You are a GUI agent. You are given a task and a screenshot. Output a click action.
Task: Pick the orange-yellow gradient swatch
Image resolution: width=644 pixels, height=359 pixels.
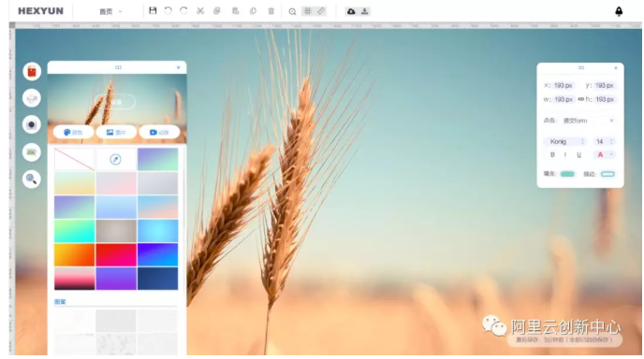[74, 254]
